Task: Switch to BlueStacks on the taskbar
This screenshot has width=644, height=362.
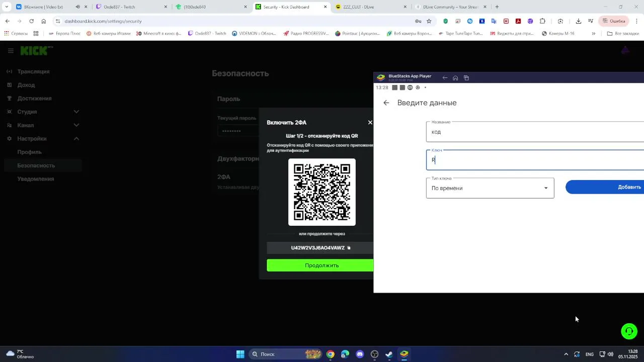Action: pyautogui.click(x=404, y=354)
